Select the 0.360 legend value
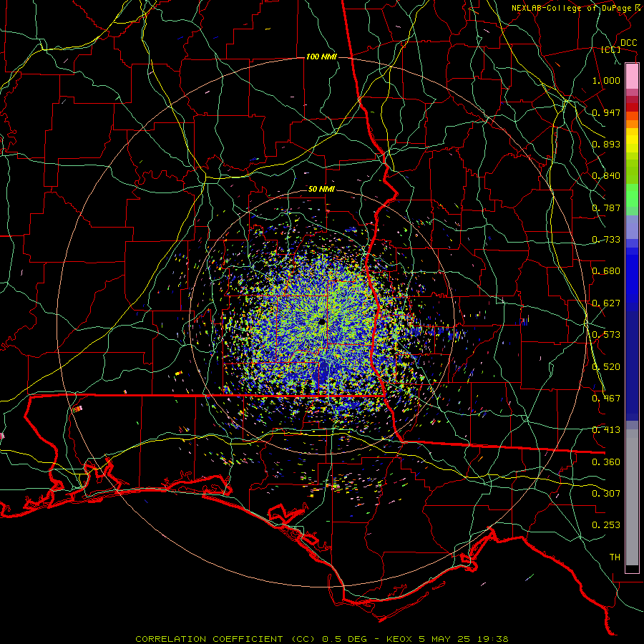644x644 pixels. tap(606, 462)
